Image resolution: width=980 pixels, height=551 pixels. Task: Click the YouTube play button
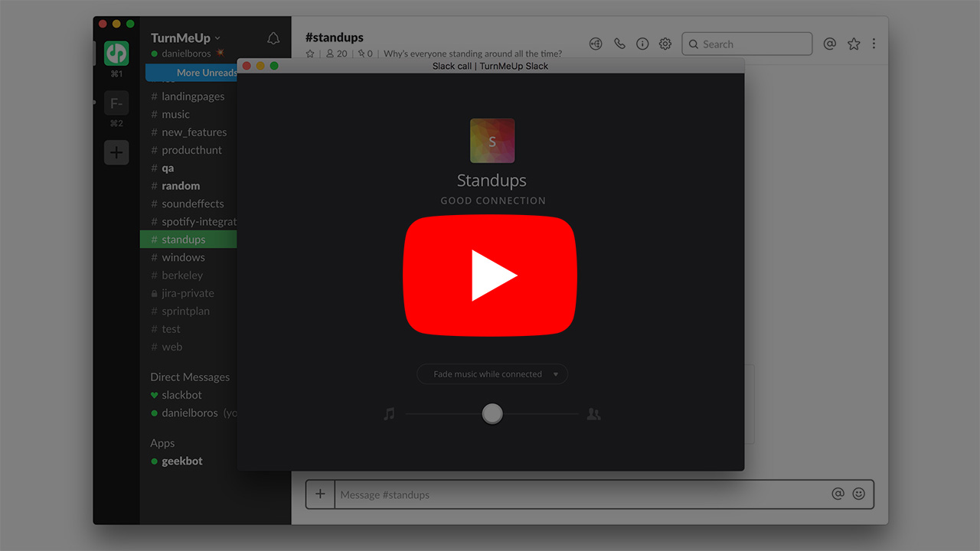[x=490, y=275]
